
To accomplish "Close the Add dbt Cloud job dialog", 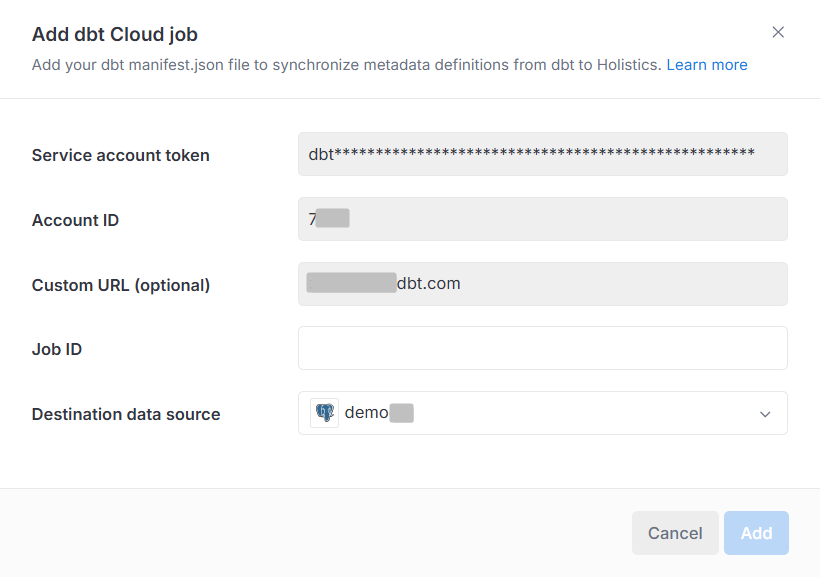I will click(x=778, y=32).
